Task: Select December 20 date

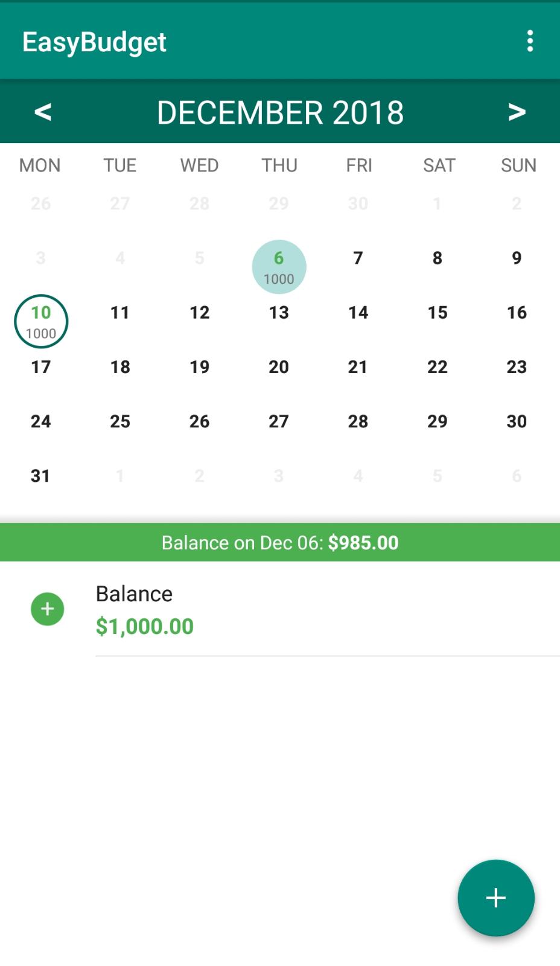Action: pyautogui.click(x=279, y=367)
